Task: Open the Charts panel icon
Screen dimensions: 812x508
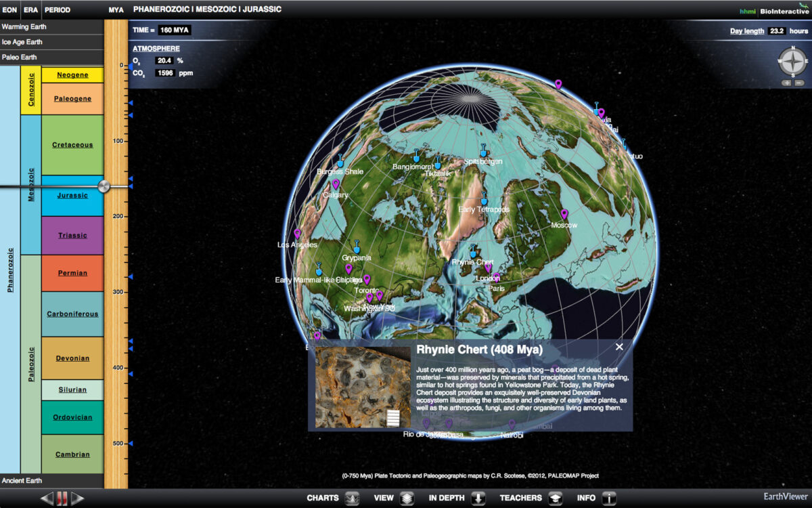Action: pos(353,497)
